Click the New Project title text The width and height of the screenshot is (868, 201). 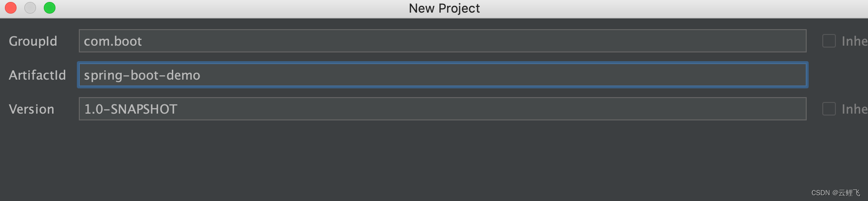tap(444, 8)
